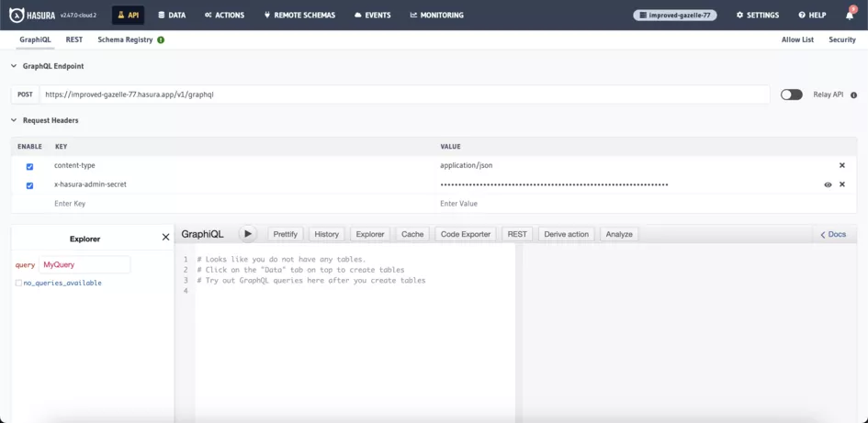Image resolution: width=868 pixels, height=423 pixels.
Task: Switch to the REST tab
Action: (x=74, y=39)
